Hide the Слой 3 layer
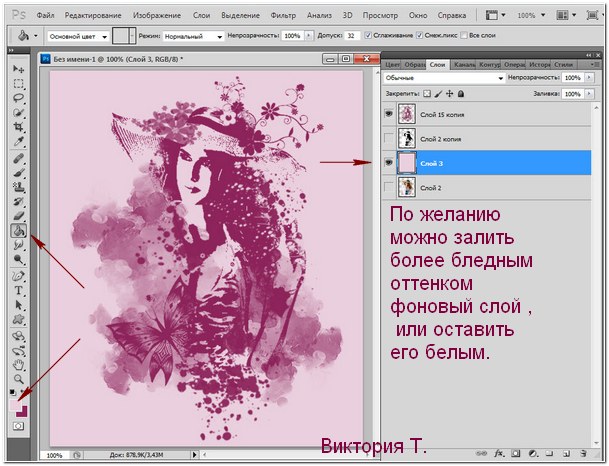 tap(388, 163)
